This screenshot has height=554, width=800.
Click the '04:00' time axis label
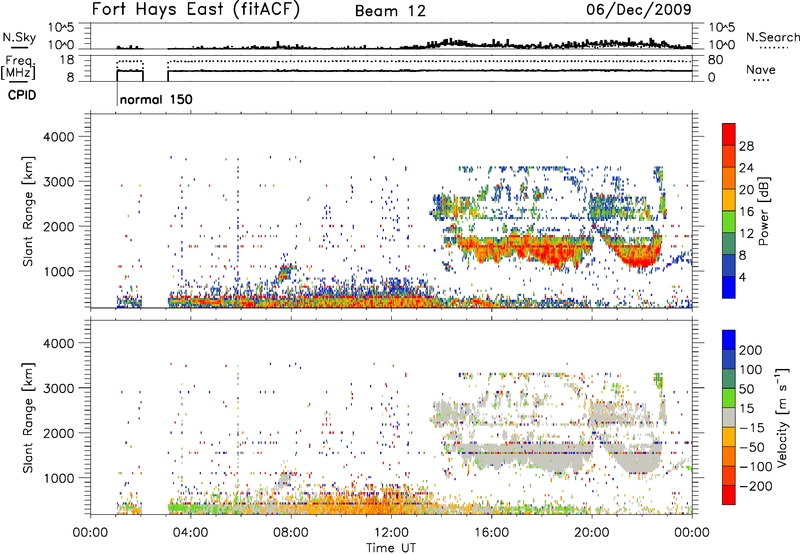190,533
